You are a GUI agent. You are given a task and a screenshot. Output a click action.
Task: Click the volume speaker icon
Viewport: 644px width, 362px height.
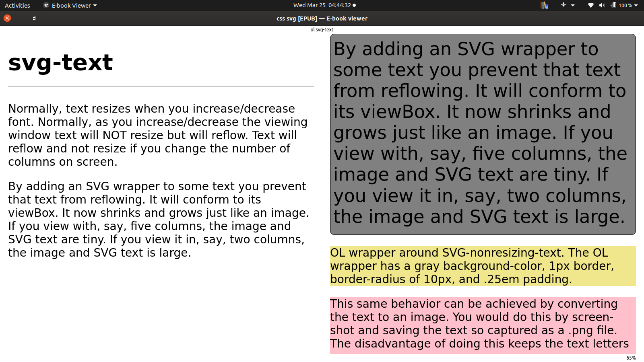pos(602,5)
